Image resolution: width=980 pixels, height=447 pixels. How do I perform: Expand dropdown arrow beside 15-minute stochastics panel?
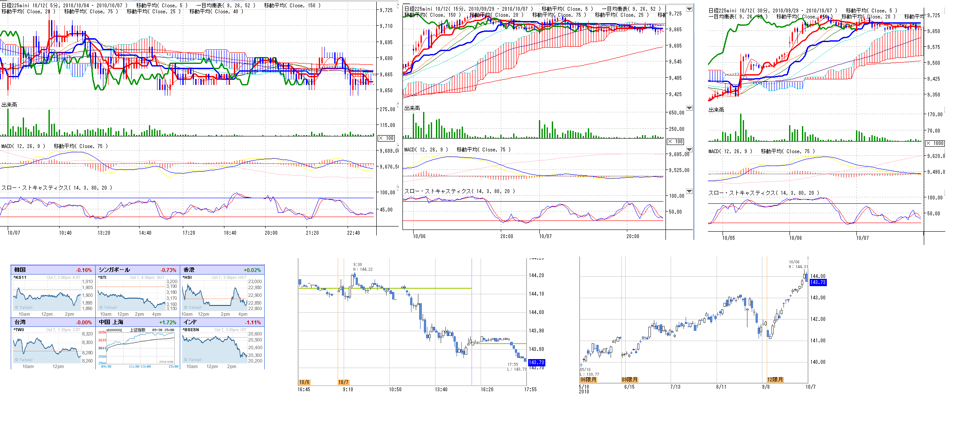coord(689,191)
